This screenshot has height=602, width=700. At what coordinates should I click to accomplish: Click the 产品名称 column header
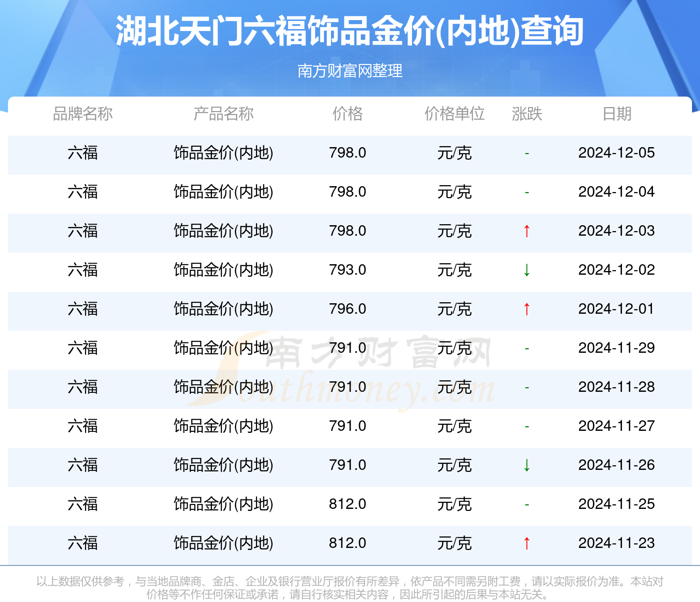(223, 114)
